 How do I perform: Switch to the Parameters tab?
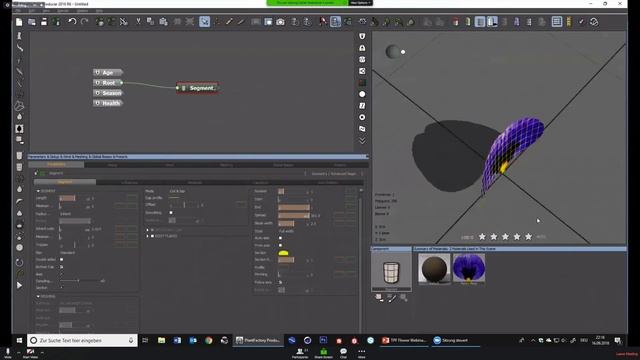point(56,164)
